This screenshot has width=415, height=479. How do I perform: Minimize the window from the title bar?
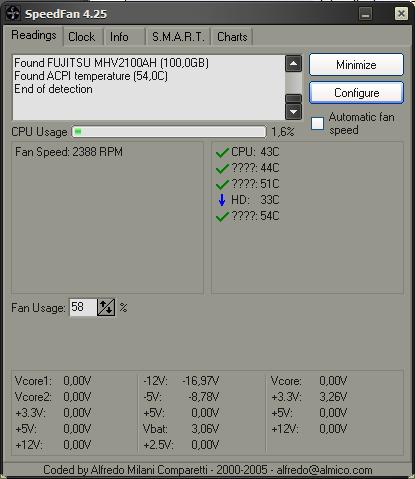pyautogui.click(x=366, y=14)
